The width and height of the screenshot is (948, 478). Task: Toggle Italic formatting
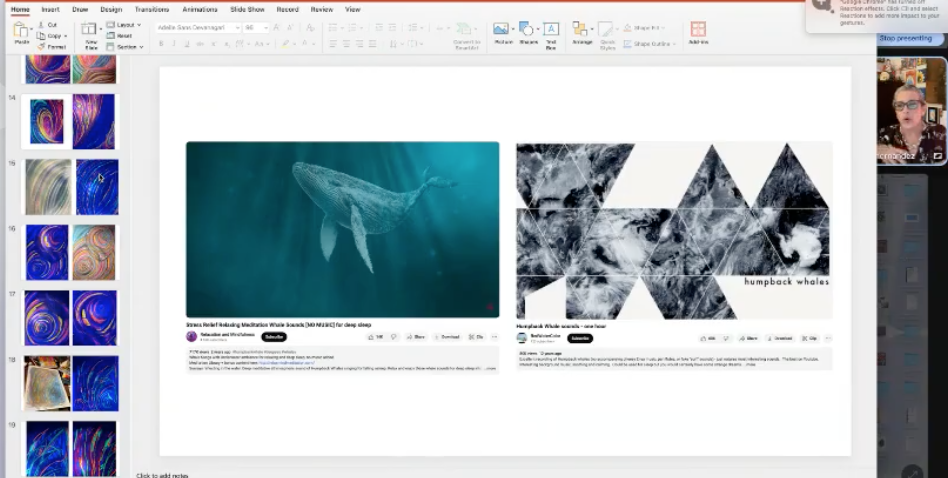click(174, 44)
